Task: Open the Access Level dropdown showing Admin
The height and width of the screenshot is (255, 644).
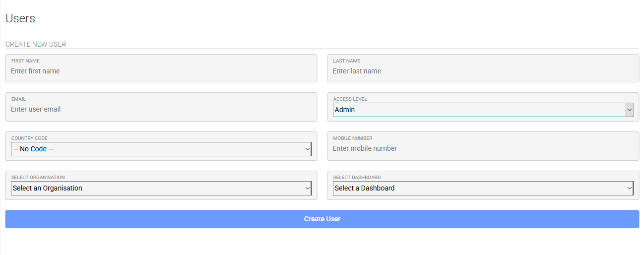Action: coord(483,110)
